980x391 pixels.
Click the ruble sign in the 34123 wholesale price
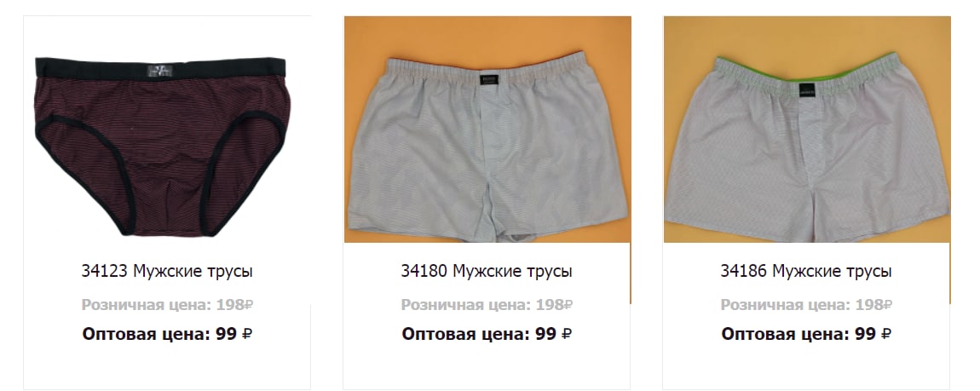tap(247, 334)
